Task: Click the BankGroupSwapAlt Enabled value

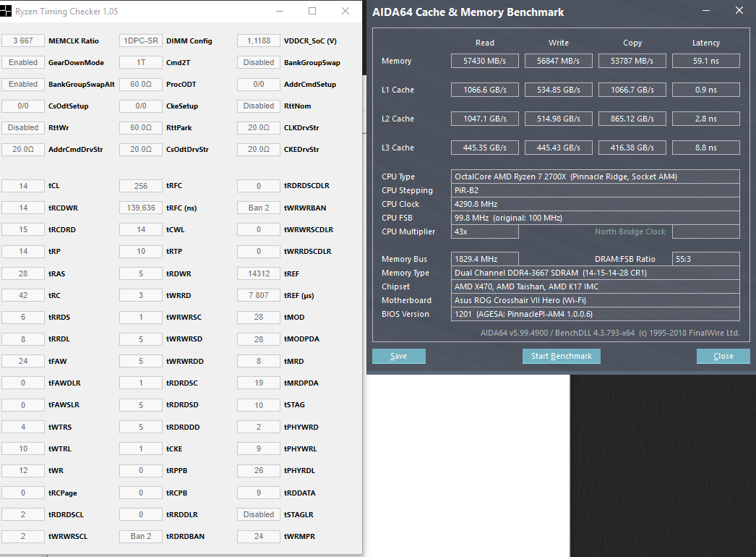Action: (x=23, y=84)
